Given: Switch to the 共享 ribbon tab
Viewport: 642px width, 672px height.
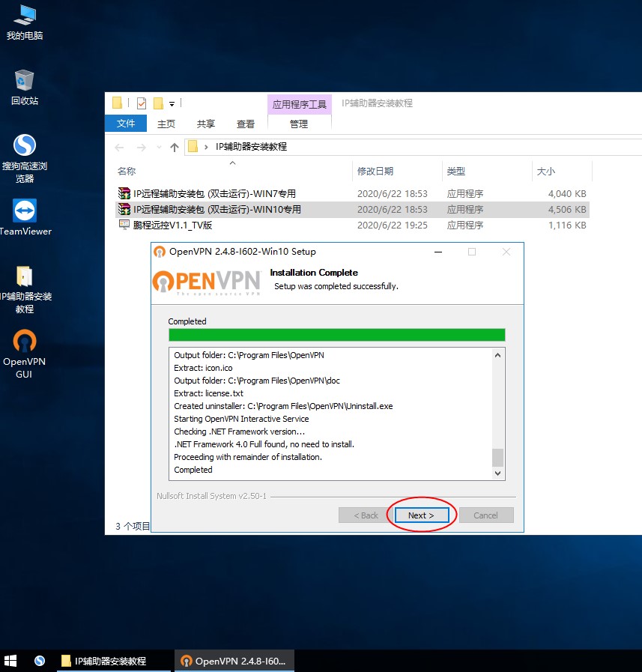Looking at the screenshot, I should tap(206, 124).
